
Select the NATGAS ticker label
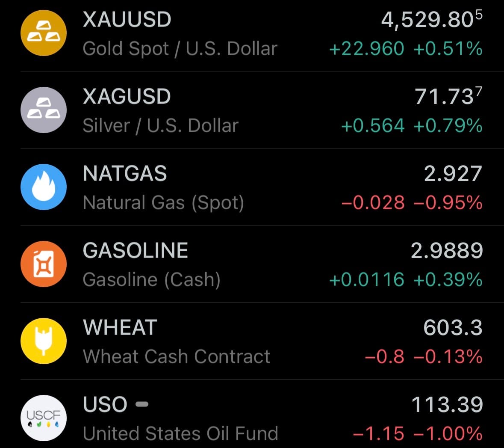pyautogui.click(x=125, y=174)
